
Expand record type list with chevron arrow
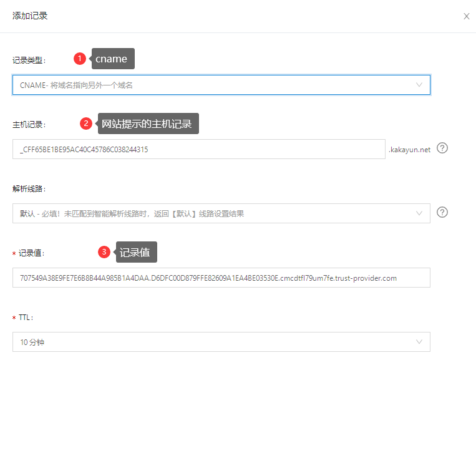pyautogui.click(x=419, y=85)
